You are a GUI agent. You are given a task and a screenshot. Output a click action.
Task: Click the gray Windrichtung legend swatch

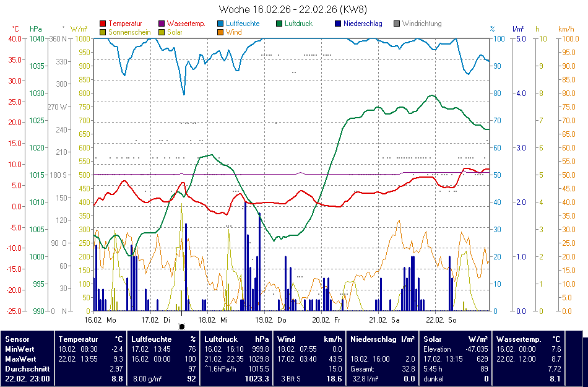[x=397, y=24]
